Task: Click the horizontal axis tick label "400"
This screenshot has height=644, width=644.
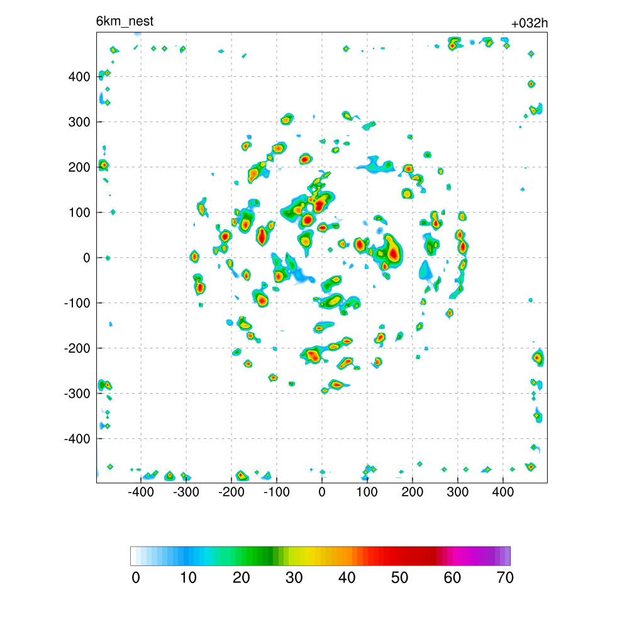Action: point(502,492)
